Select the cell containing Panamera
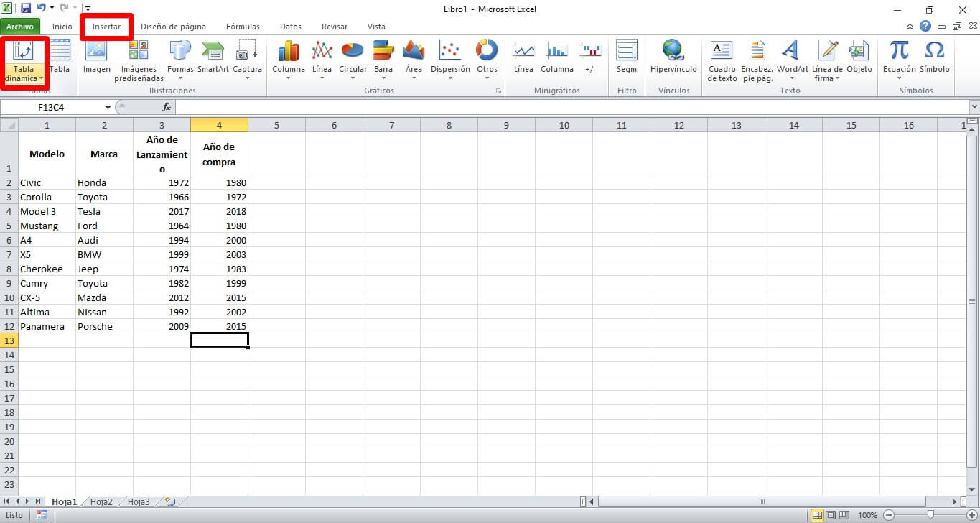The image size is (980, 523). click(47, 326)
